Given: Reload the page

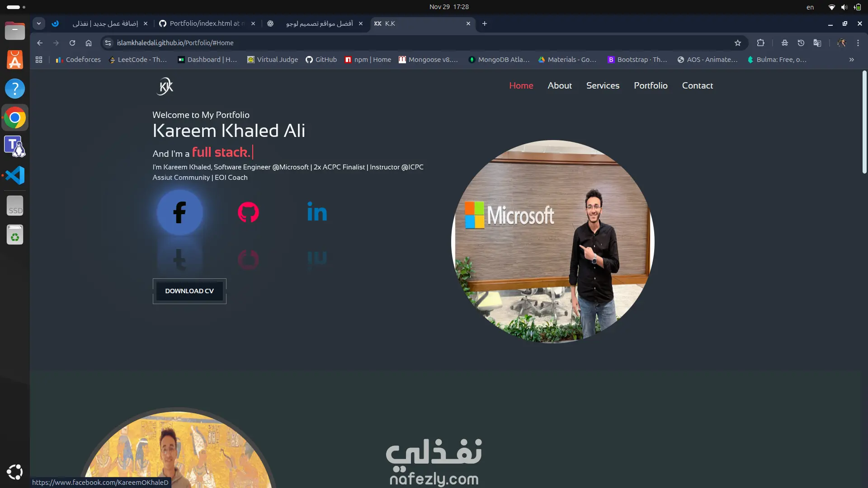Looking at the screenshot, I should click(x=72, y=43).
